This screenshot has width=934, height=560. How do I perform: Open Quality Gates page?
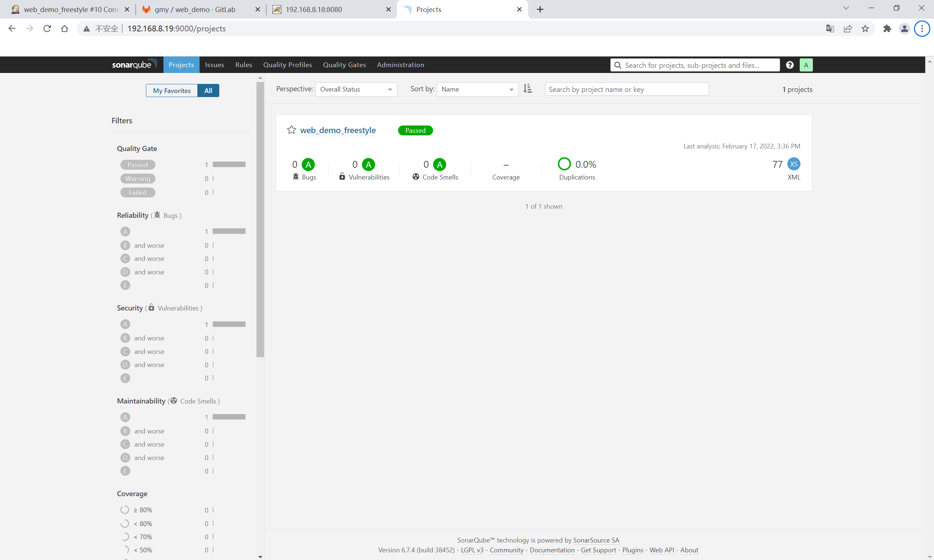pos(344,65)
